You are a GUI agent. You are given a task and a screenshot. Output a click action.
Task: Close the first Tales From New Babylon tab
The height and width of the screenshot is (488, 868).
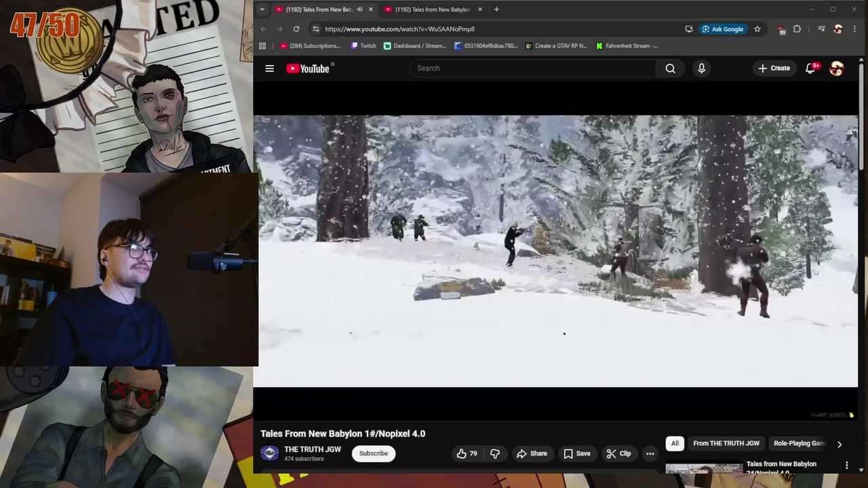pyautogui.click(x=370, y=9)
